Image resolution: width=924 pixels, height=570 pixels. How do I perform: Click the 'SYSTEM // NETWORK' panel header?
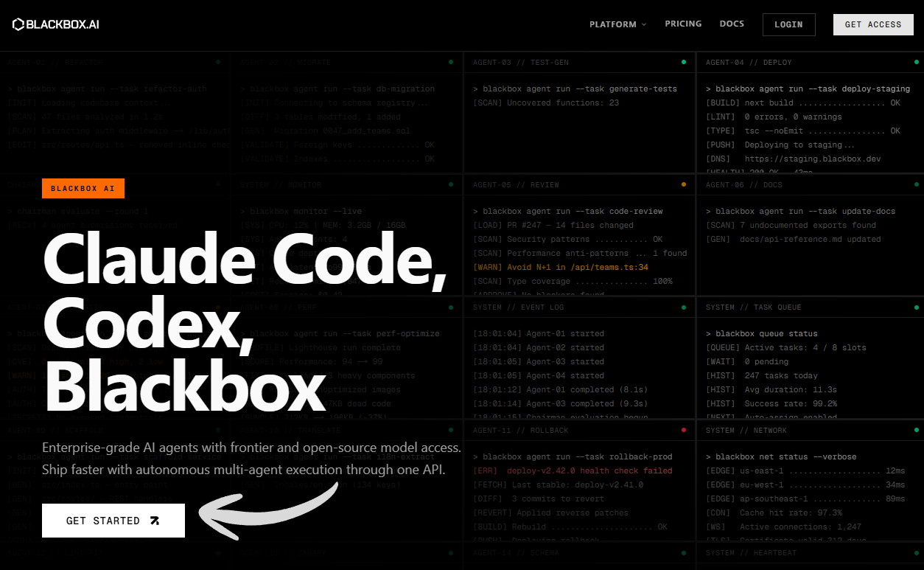[x=746, y=431]
